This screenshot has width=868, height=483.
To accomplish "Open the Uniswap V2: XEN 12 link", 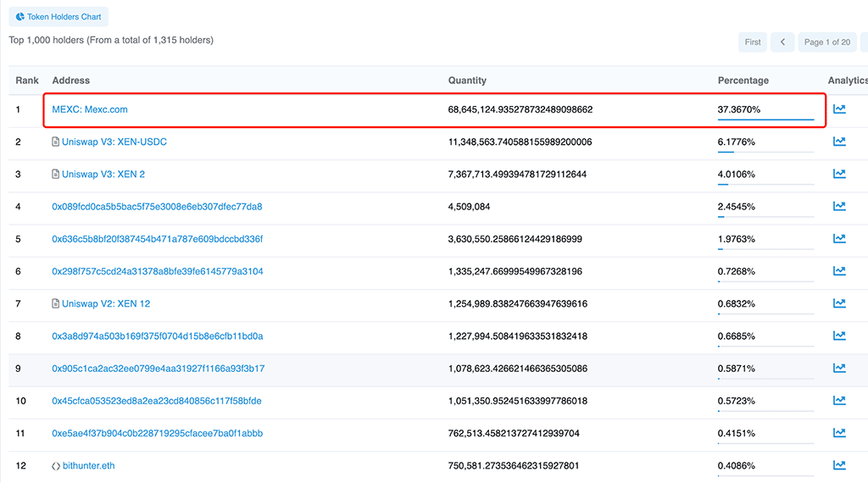I will tap(106, 303).
